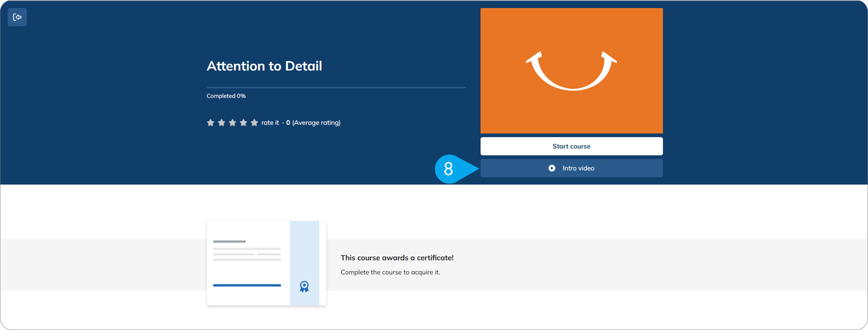Rate the course one star

210,123
